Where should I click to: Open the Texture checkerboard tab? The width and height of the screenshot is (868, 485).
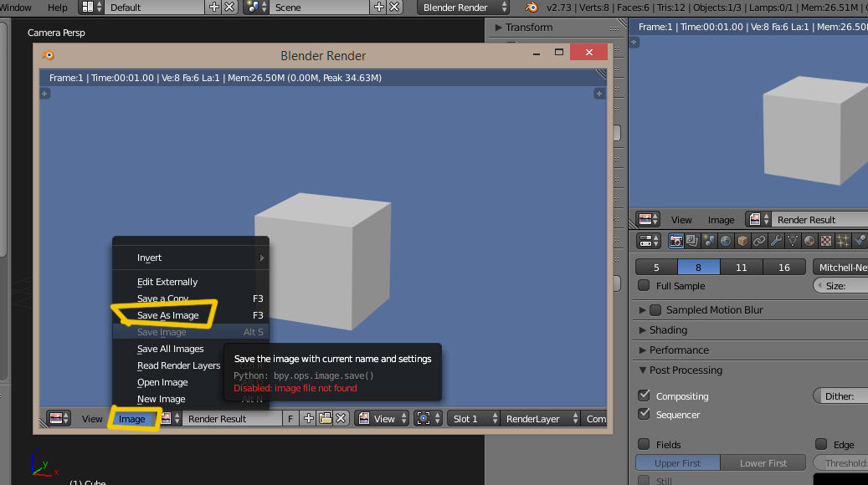(826, 241)
